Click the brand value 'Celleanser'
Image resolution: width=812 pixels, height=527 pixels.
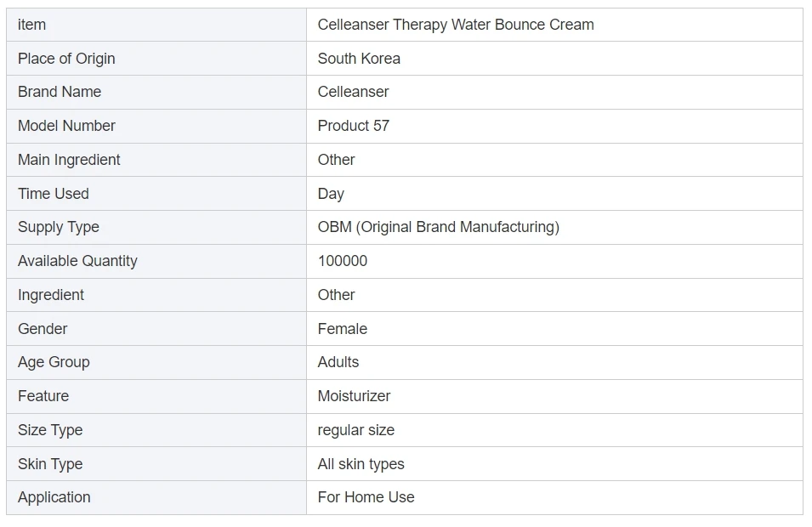click(x=353, y=92)
